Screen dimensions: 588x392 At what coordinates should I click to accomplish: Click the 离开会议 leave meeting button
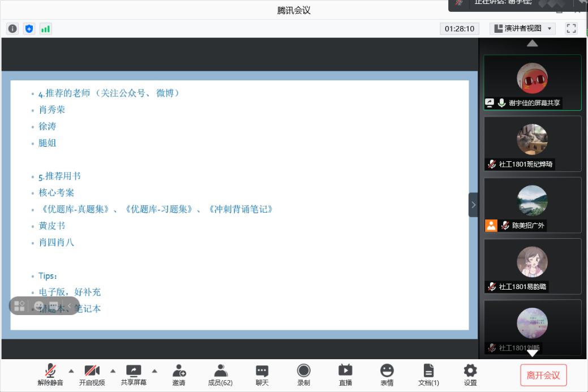[x=543, y=375]
